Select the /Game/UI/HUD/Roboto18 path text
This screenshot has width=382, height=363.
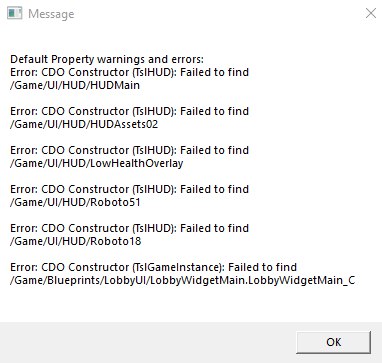click(75, 241)
